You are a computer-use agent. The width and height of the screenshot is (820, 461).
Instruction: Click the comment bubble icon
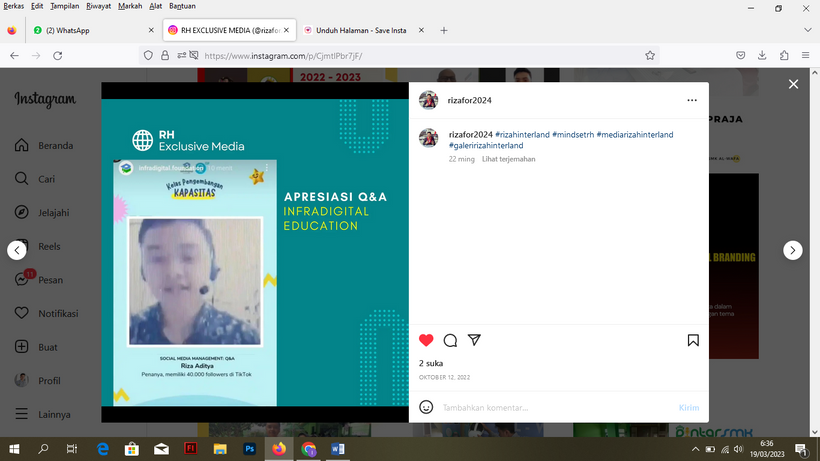450,340
